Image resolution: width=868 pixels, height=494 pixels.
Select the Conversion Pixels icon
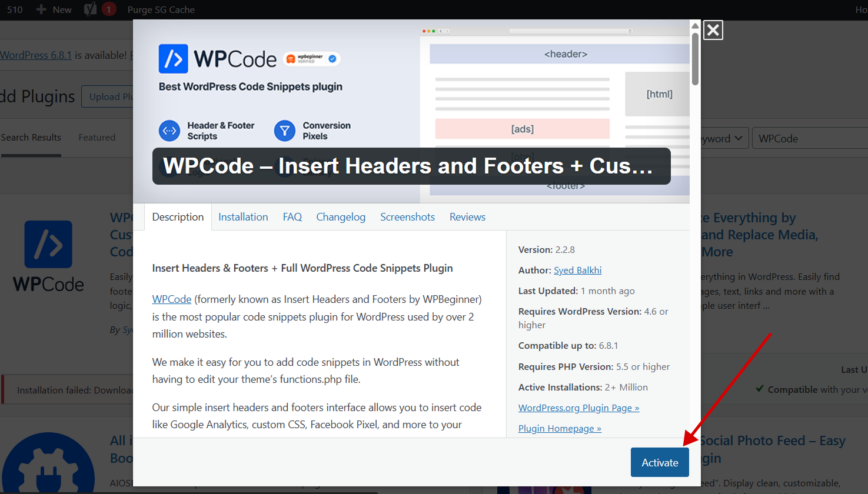[x=284, y=130]
